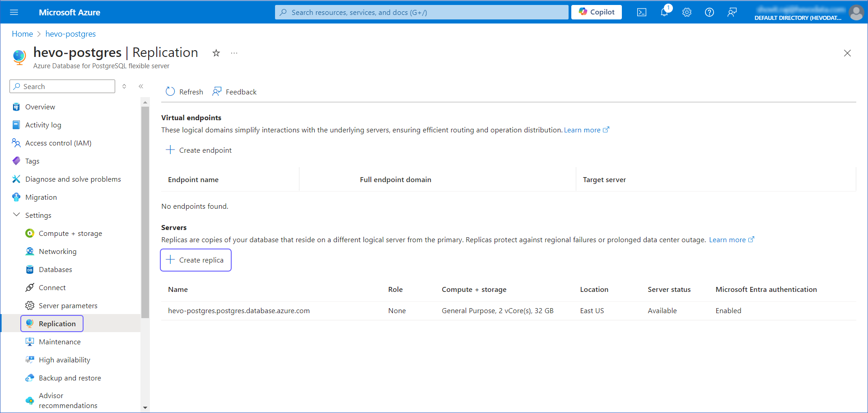Click the hevo-postgres breadcrumb link
The height and width of the screenshot is (413, 868).
coord(70,34)
